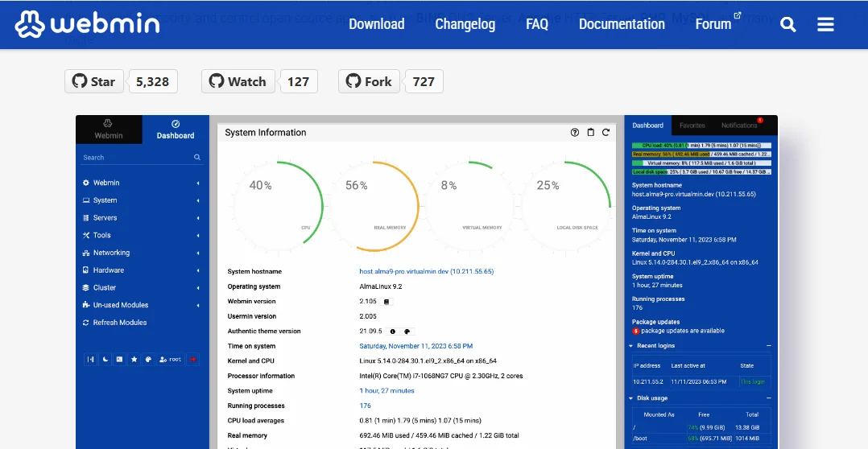Click the Hardware icon in sidebar

[x=86, y=270]
